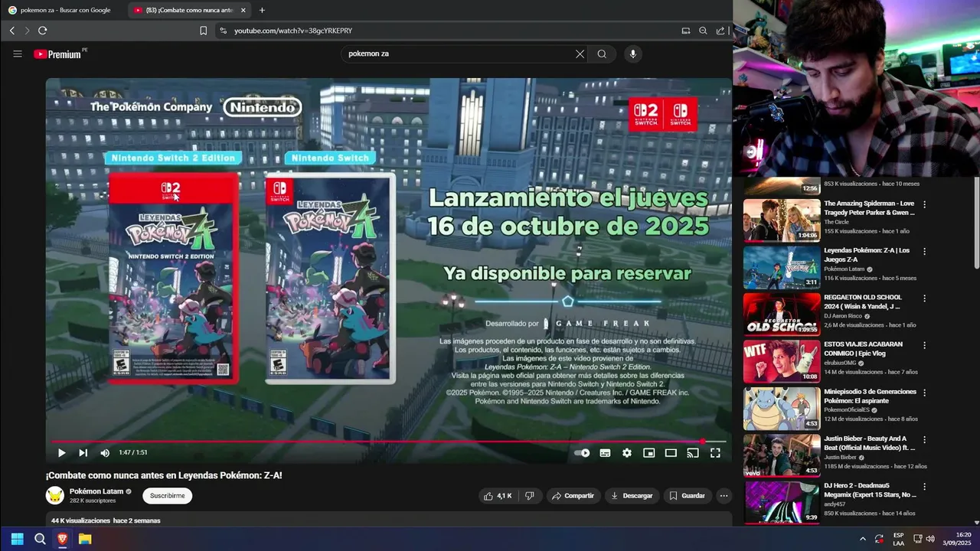980x551 pixels.
Task: Click inside the YouTube search field
Action: [x=459, y=54]
